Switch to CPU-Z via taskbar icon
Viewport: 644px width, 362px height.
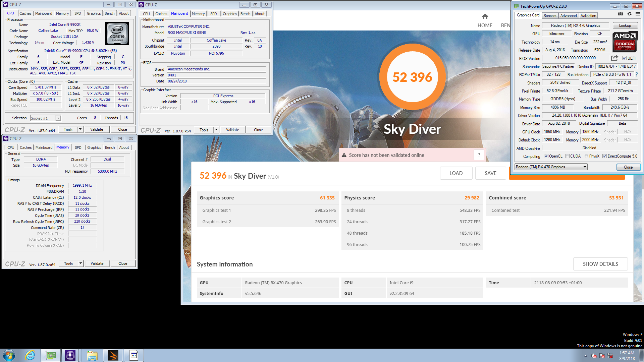70,355
